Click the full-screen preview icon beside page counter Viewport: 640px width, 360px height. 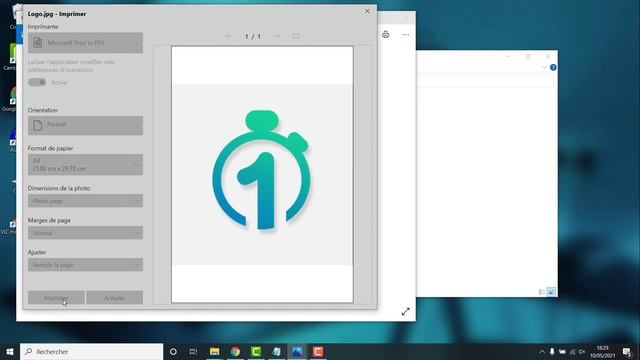tap(296, 36)
